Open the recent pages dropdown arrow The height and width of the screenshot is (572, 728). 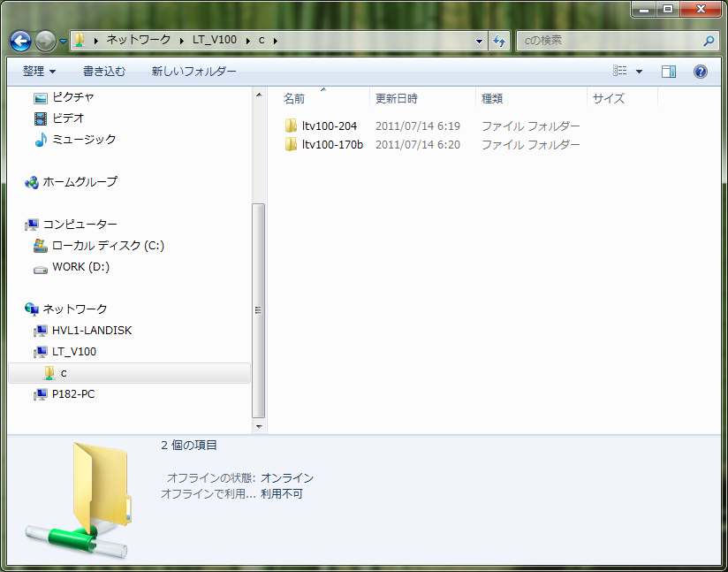(63, 42)
